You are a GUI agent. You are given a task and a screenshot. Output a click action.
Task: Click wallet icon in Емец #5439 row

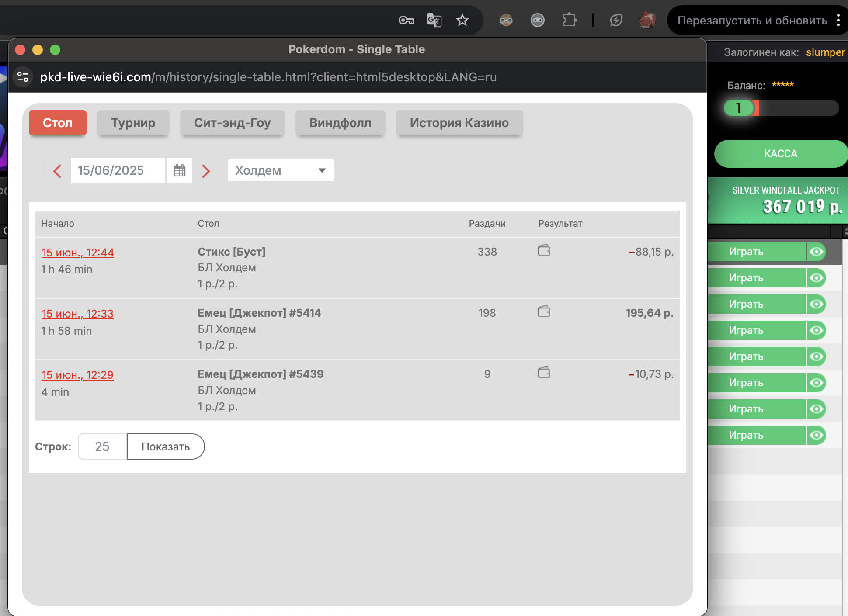tap(544, 373)
